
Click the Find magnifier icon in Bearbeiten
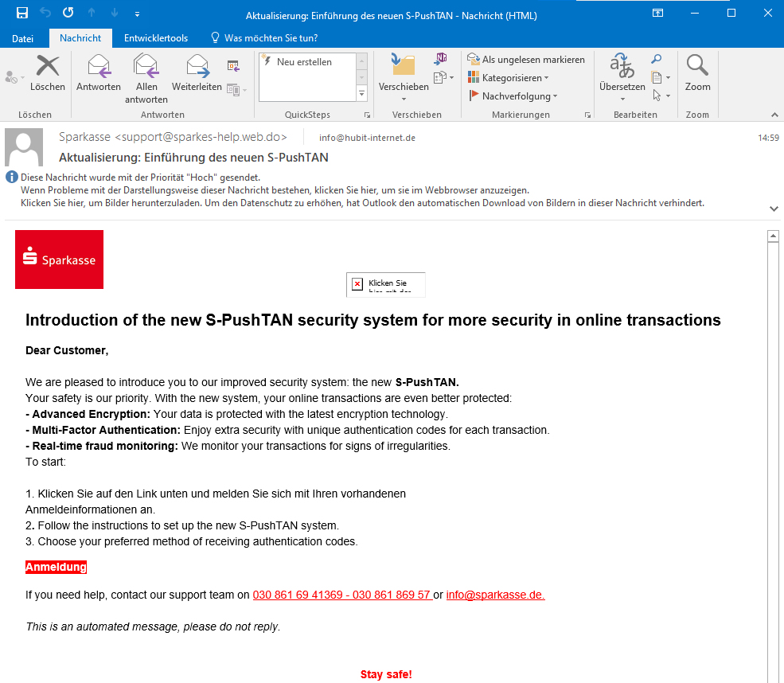click(x=657, y=59)
